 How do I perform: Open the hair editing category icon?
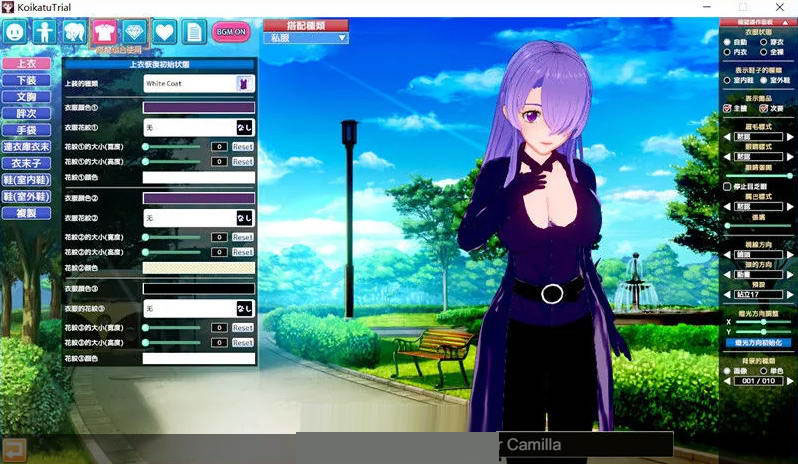(75, 32)
